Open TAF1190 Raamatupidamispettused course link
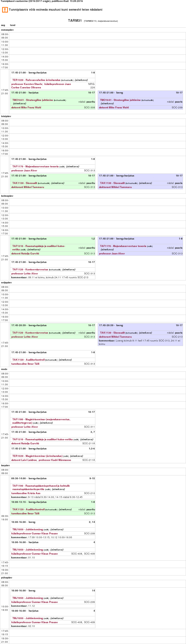The height and width of the screenshot is (644, 186). pos(41,485)
